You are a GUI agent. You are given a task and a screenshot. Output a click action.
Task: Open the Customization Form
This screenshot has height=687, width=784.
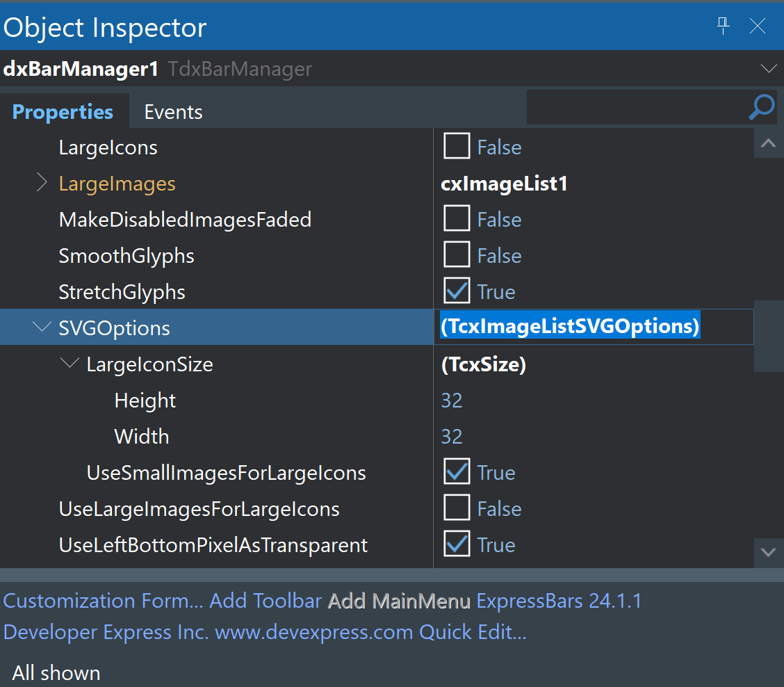click(101, 600)
